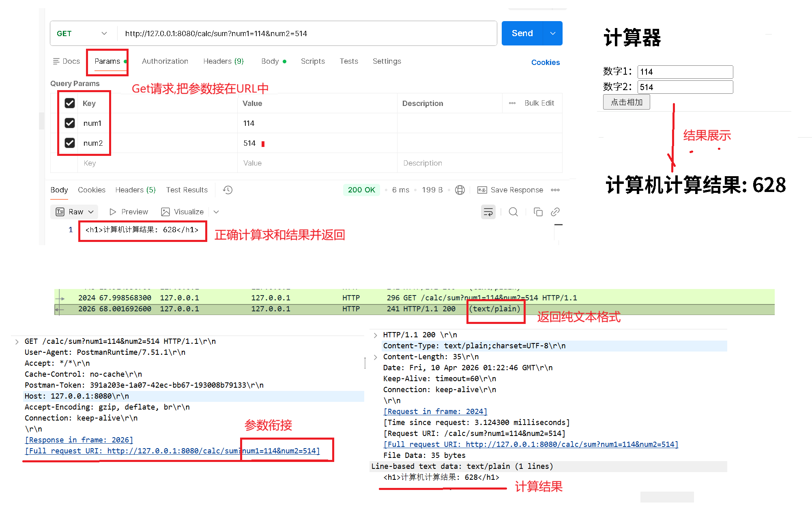Open the Headers (9) request tab
This screenshot has width=812, height=507.
223,61
